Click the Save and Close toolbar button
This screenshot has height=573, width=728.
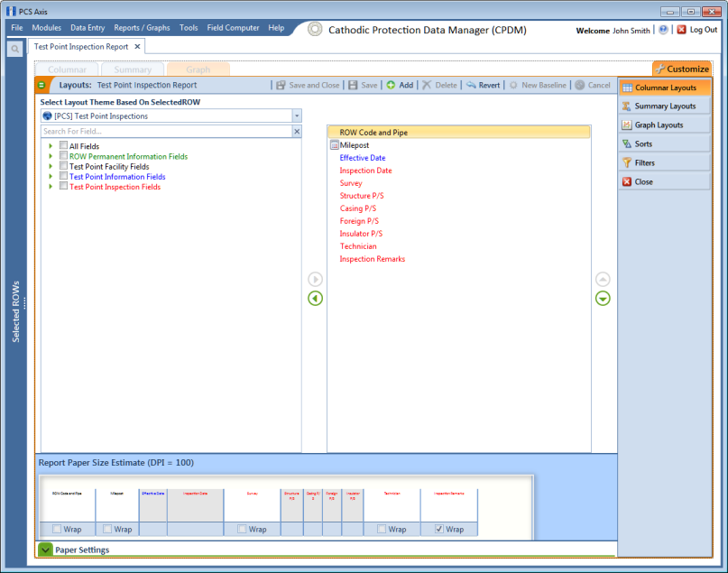[x=308, y=85]
